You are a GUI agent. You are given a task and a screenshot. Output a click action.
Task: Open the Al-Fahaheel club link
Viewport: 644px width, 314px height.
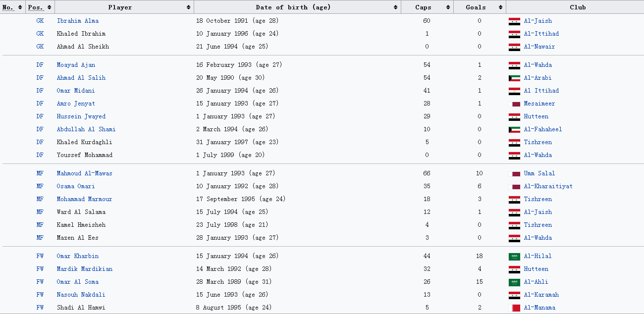point(543,129)
